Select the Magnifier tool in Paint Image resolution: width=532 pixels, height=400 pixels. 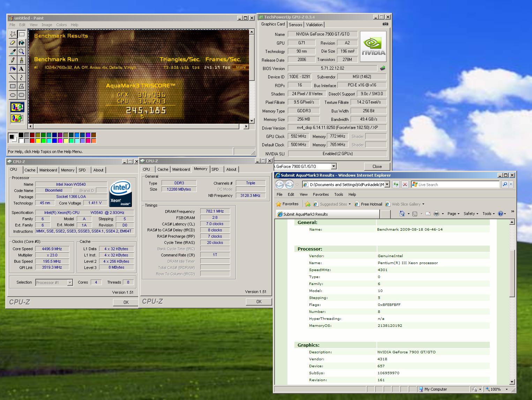[x=22, y=52]
